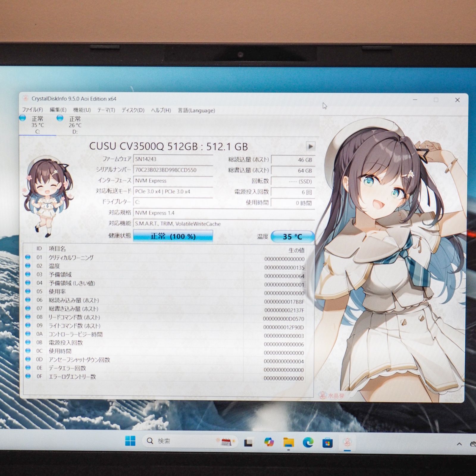
Task: Click the total host reads value 46 GB
Action: point(293,160)
